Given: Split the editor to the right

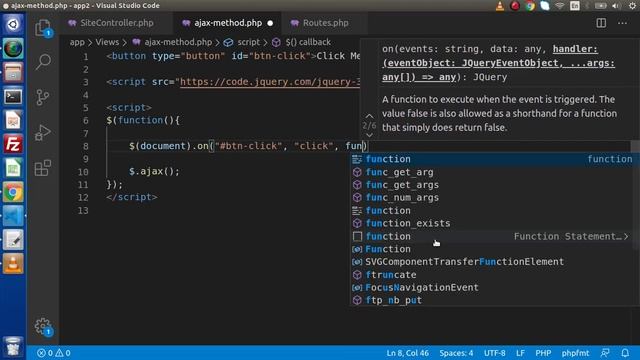Looking at the screenshot, I should tap(601, 23).
